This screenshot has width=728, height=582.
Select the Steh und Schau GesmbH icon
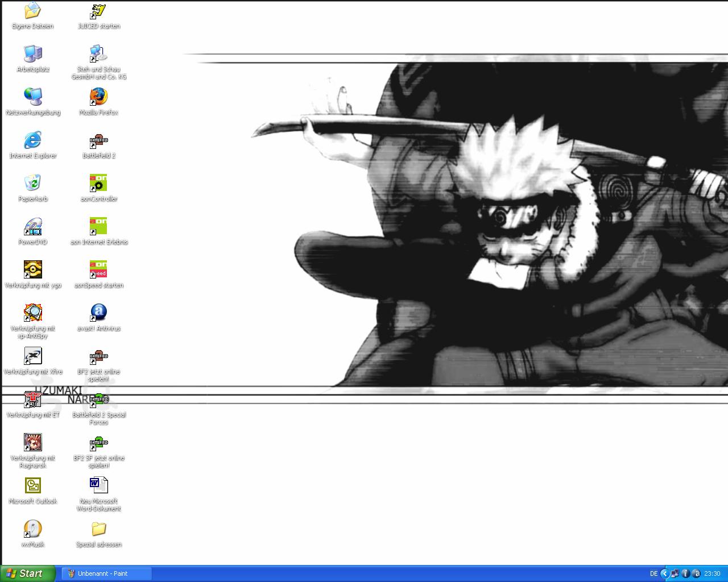pyautogui.click(x=99, y=53)
